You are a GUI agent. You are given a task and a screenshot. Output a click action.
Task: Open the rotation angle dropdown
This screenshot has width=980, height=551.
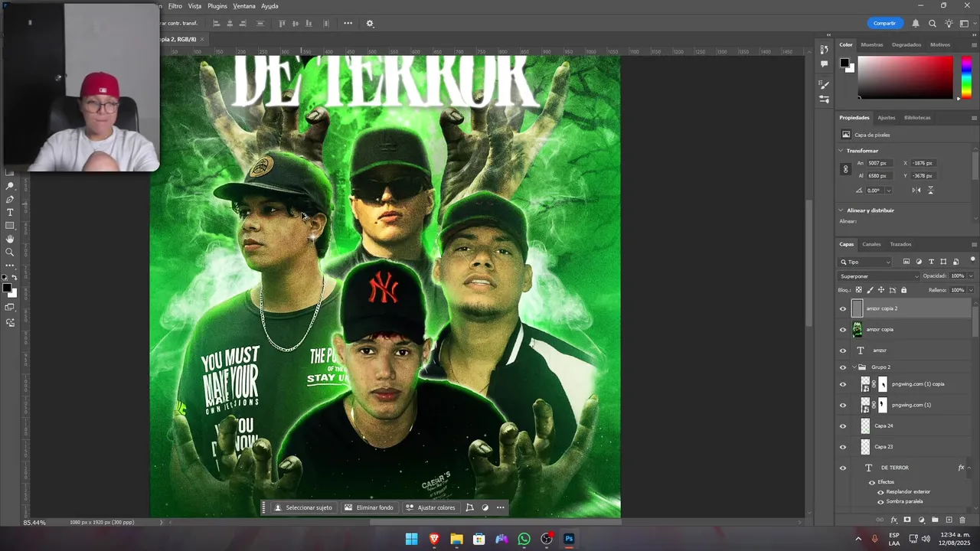888,191
